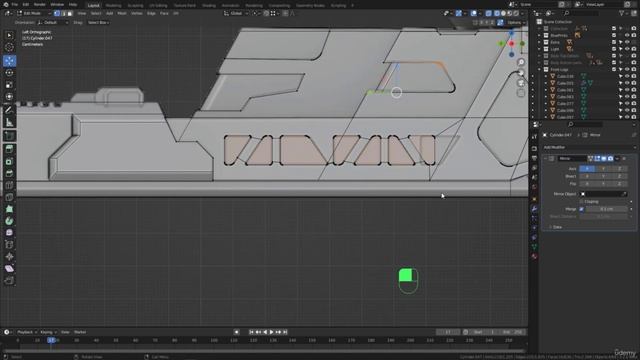Open the Mesh menu
This screenshot has height=360, width=640.
(x=122, y=13)
